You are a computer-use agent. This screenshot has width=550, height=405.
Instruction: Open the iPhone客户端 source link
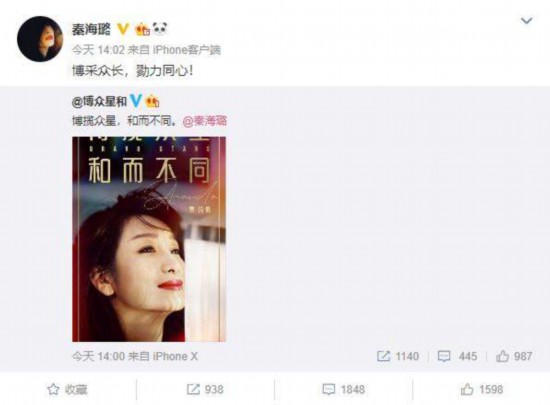click(187, 50)
